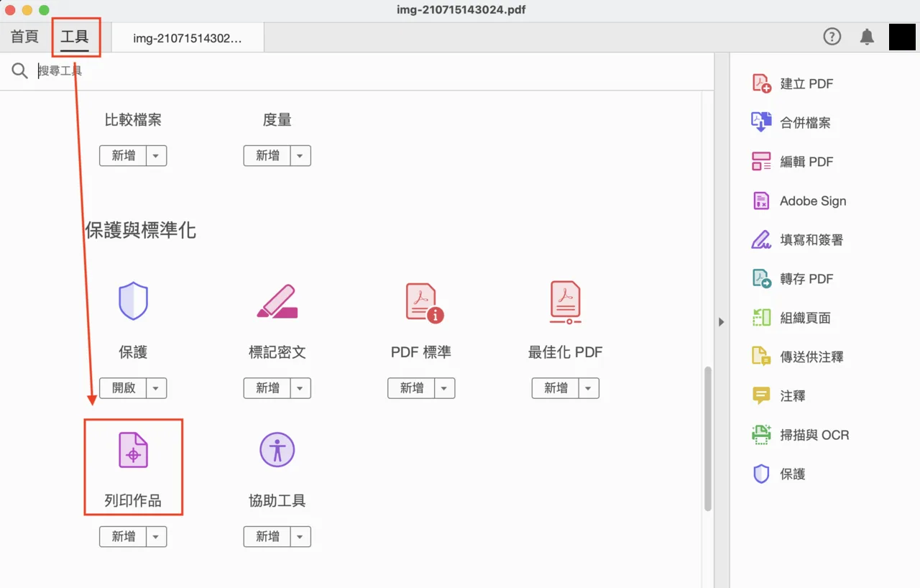
Task: Expand the dropdown arrow beside PDF 標準 新增
Action: coord(445,388)
